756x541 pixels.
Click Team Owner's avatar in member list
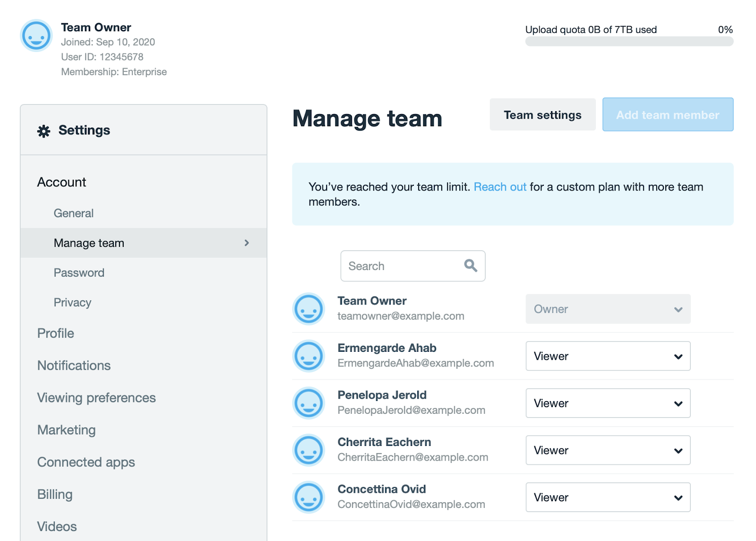click(x=309, y=309)
